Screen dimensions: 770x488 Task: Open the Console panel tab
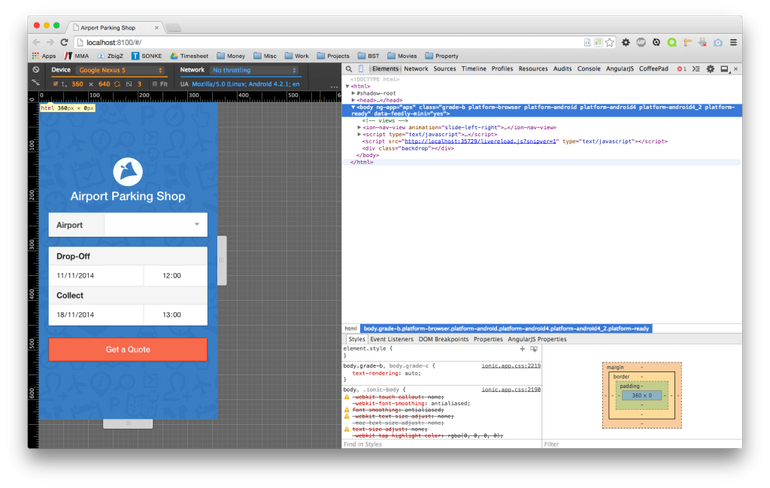(589, 69)
